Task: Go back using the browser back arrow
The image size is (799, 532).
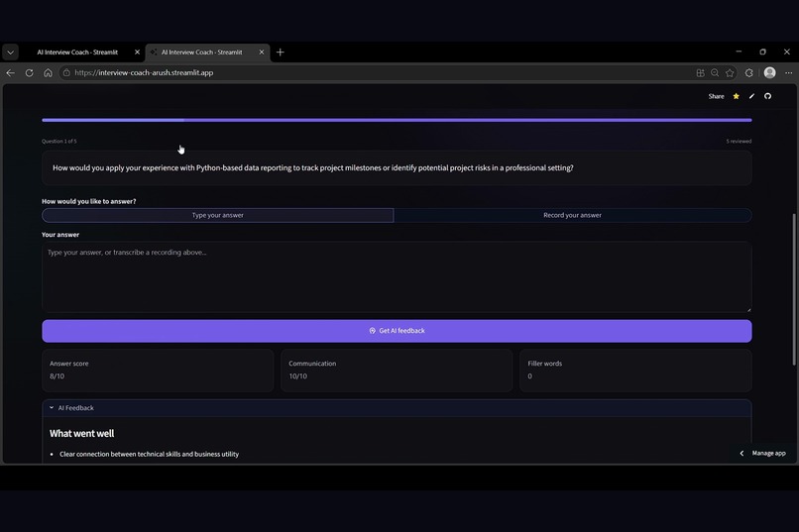Action: coord(10,72)
